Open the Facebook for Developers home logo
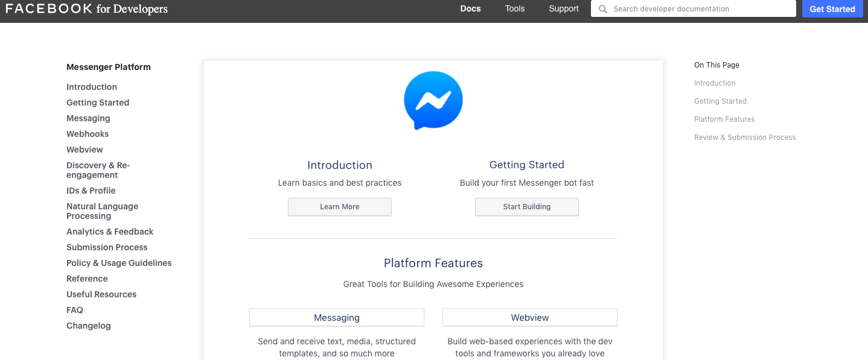Screen dimensions: 868x360 87,9
